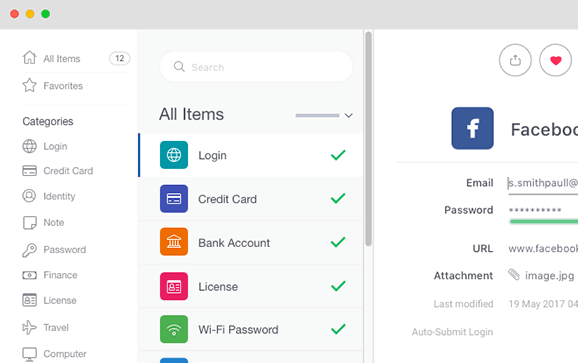This screenshot has height=363, width=578.
Task: Expand the All Items sort dropdown chevron
Action: pyautogui.click(x=348, y=115)
